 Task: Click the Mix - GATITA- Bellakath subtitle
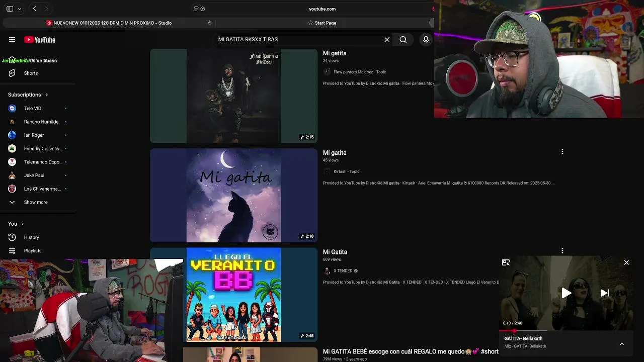tap(525, 346)
